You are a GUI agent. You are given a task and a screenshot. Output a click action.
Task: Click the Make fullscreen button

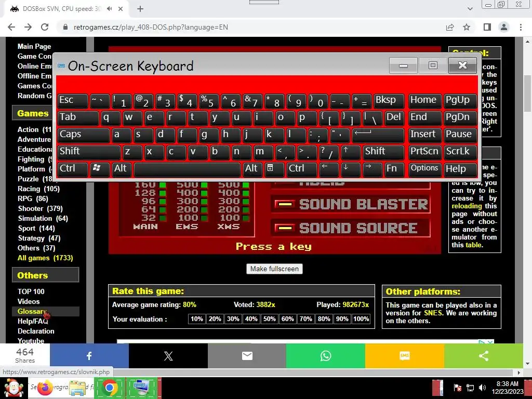274,269
